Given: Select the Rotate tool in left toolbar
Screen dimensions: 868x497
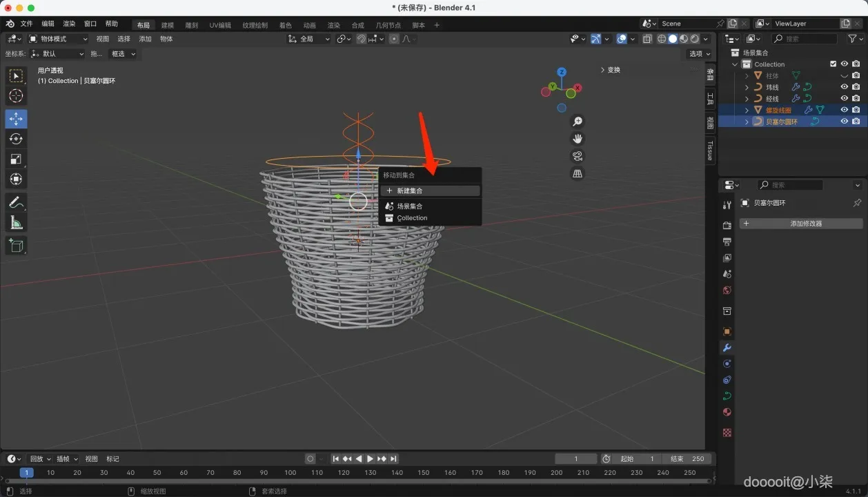Looking at the screenshot, I should [x=16, y=139].
